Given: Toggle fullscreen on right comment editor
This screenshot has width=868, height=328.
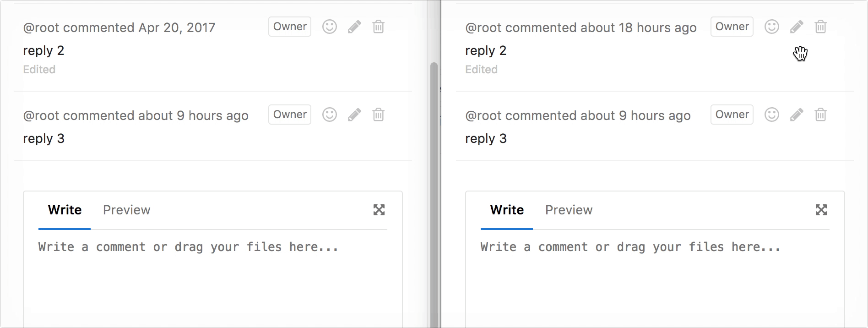Looking at the screenshot, I should 821,210.
